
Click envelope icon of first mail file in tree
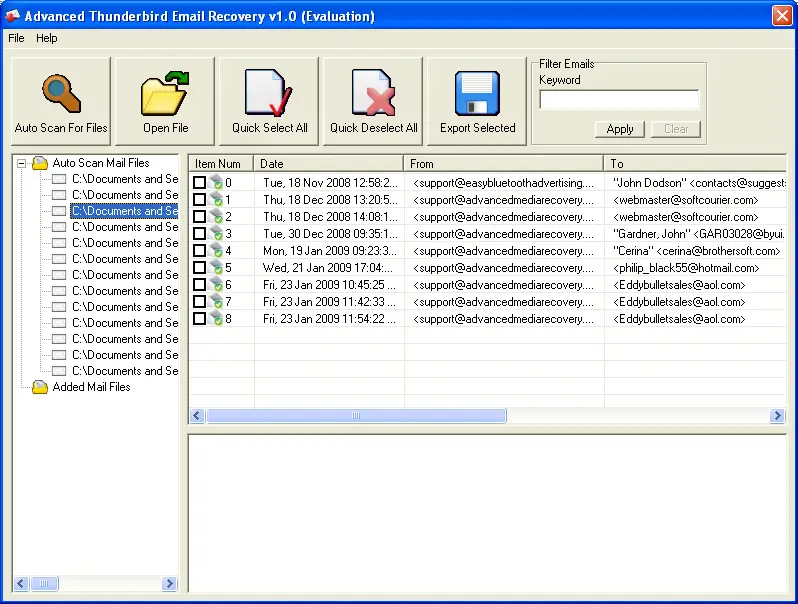tap(59, 179)
